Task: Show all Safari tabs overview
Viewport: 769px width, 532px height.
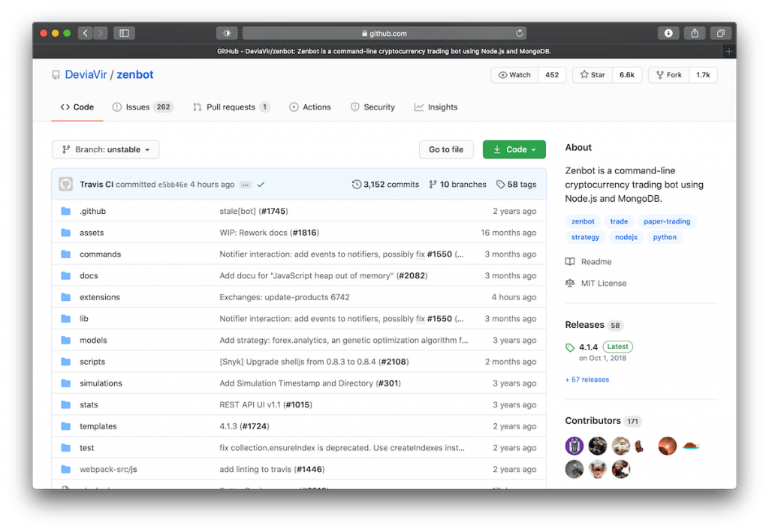Action: click(x=720, y=33)
